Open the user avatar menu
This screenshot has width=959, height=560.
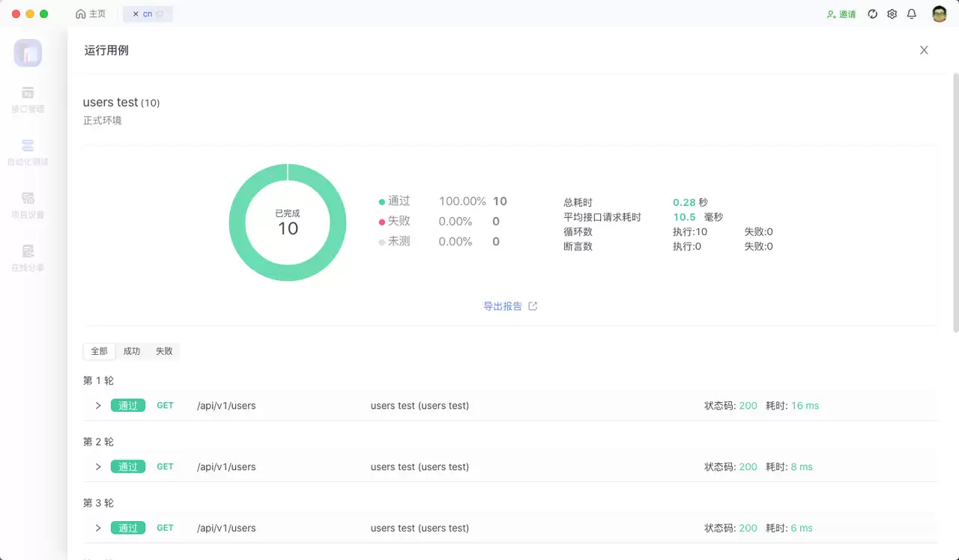(940, 14)
